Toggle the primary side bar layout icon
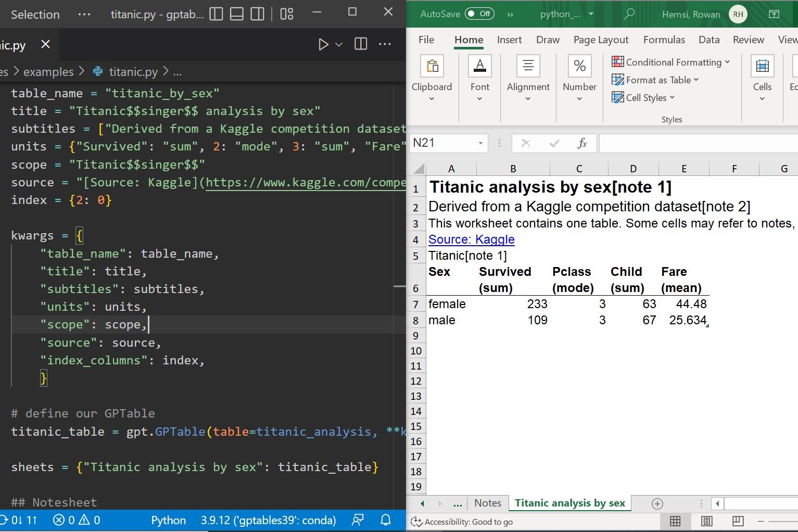The width and height of the screenshot is (798, 532). coord(216,14)
